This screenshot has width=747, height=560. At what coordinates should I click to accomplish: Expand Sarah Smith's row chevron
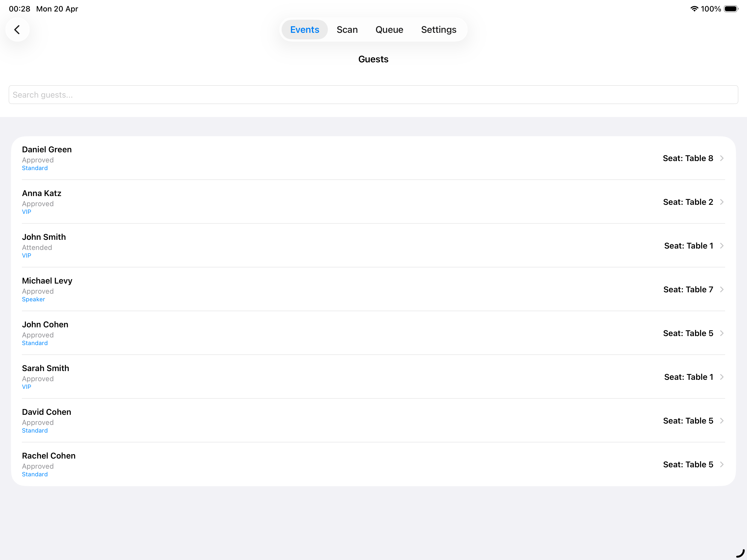pyautogui.click(x=721, y=377)
